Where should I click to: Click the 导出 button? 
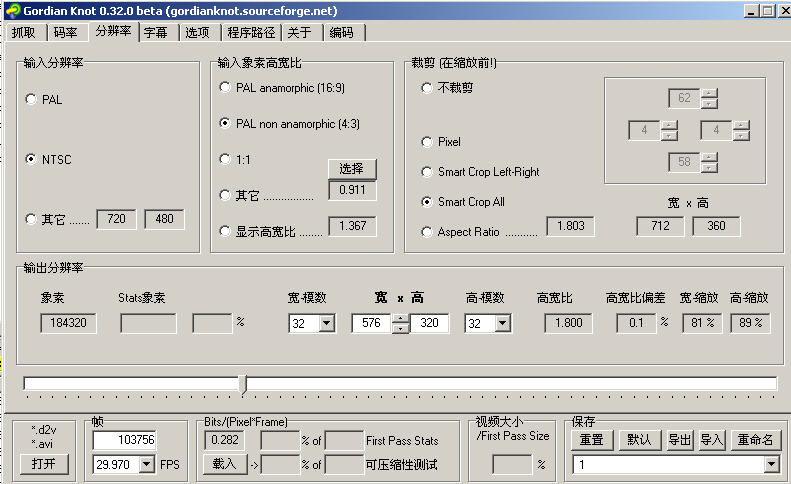(680, 440)
